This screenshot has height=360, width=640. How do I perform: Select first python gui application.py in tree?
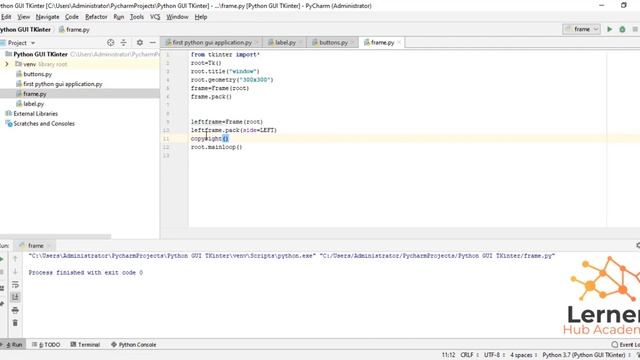tap(62, 84)
